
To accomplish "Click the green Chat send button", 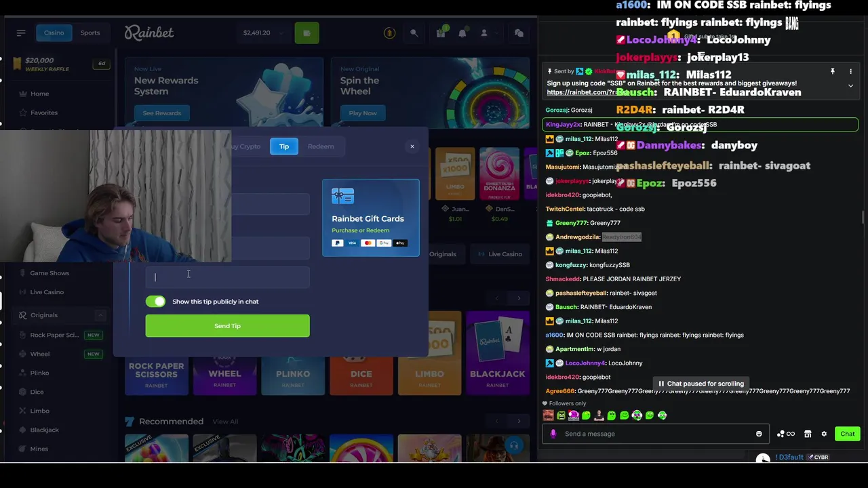I will pos(848,434).
